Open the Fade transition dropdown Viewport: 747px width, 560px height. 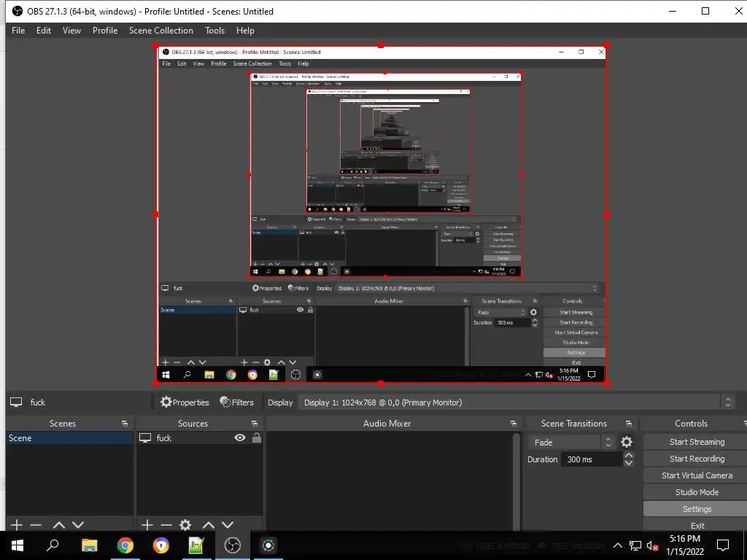571,442
